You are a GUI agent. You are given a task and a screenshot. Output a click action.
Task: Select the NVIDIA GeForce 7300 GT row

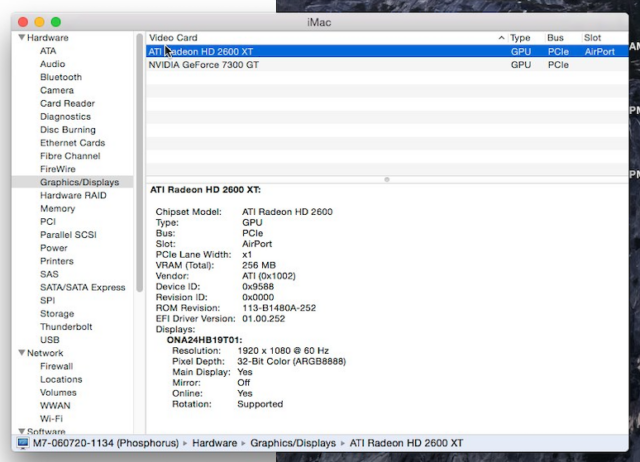(x=387, y=64)
